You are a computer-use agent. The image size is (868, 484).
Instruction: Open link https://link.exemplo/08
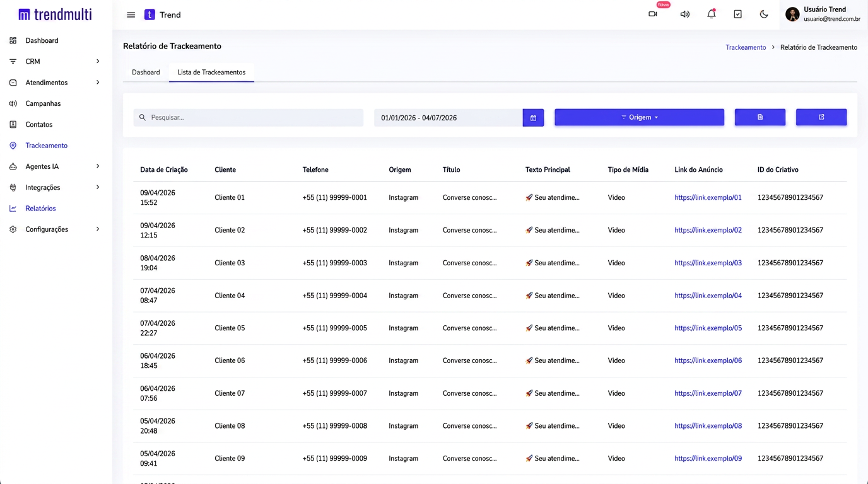pyautogui.click(x=708, y=426)
